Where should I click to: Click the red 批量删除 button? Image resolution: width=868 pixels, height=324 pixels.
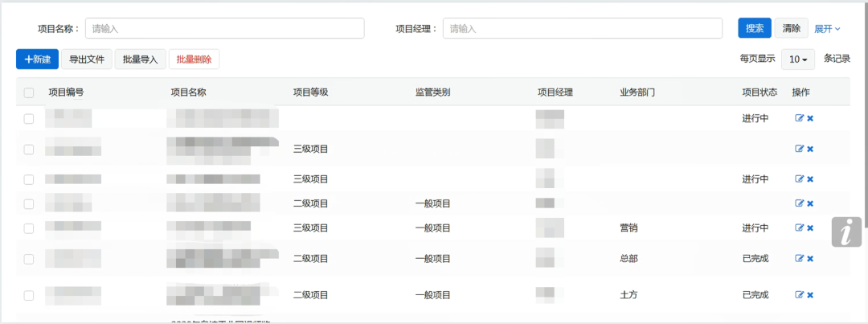pos(194,59)
